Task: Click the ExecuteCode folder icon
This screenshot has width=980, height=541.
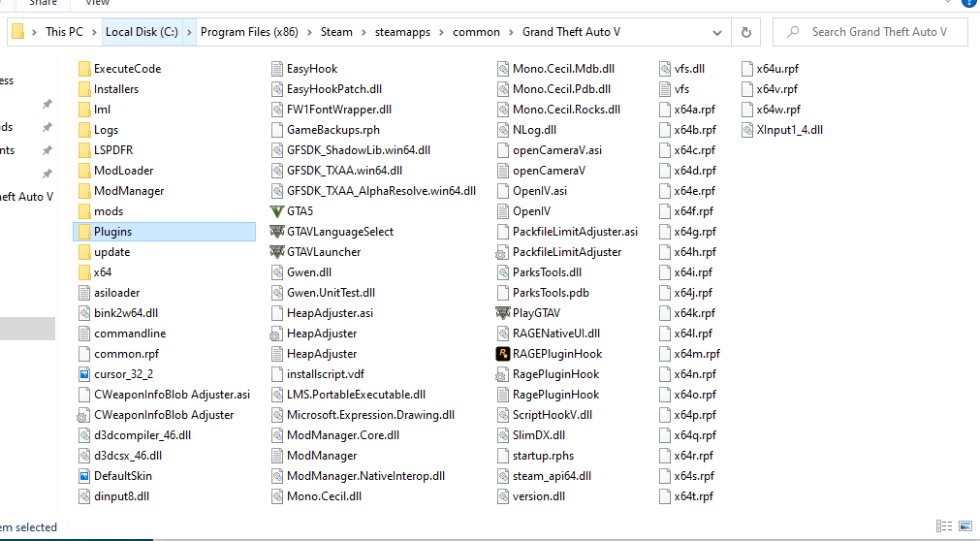Action: click(84, 69)
